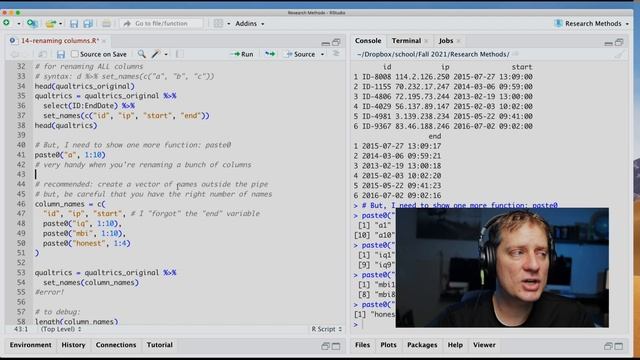Save the script with editor disk icon

pos(61,54)
